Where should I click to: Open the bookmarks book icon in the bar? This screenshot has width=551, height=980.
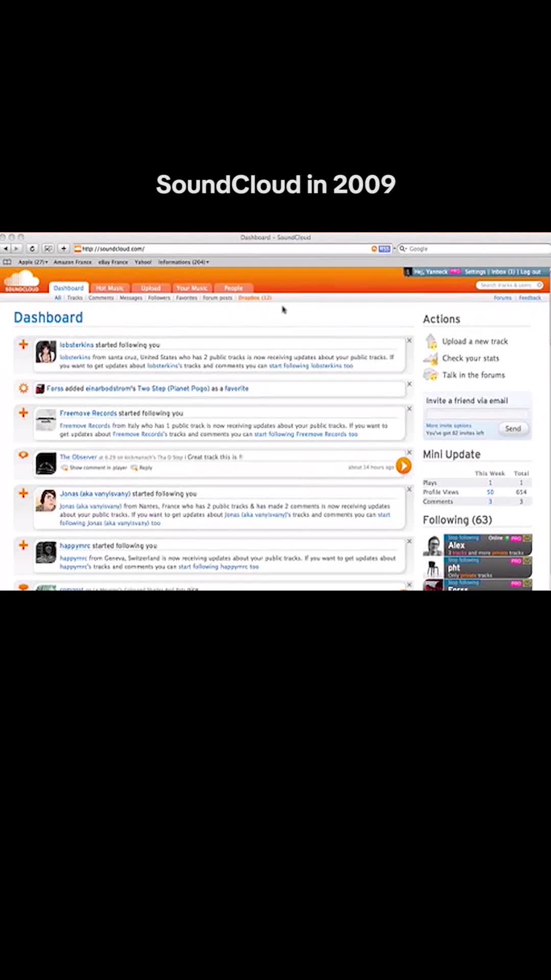7,262
